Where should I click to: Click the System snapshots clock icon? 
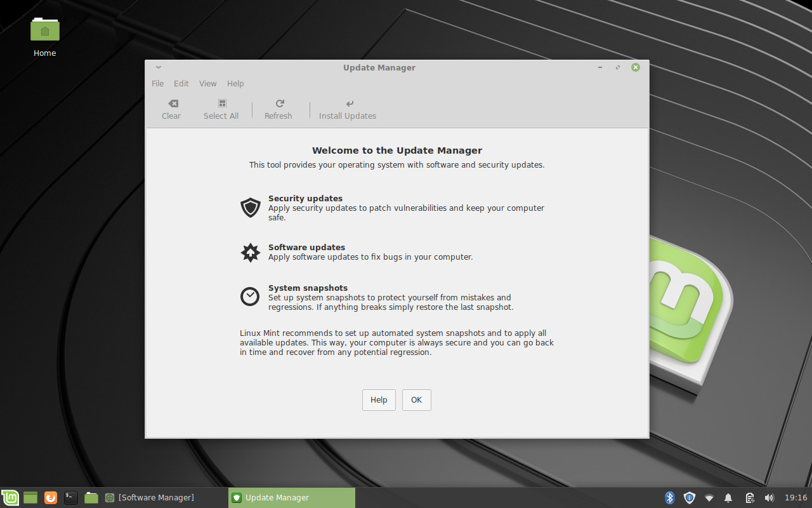click(250, 296)
